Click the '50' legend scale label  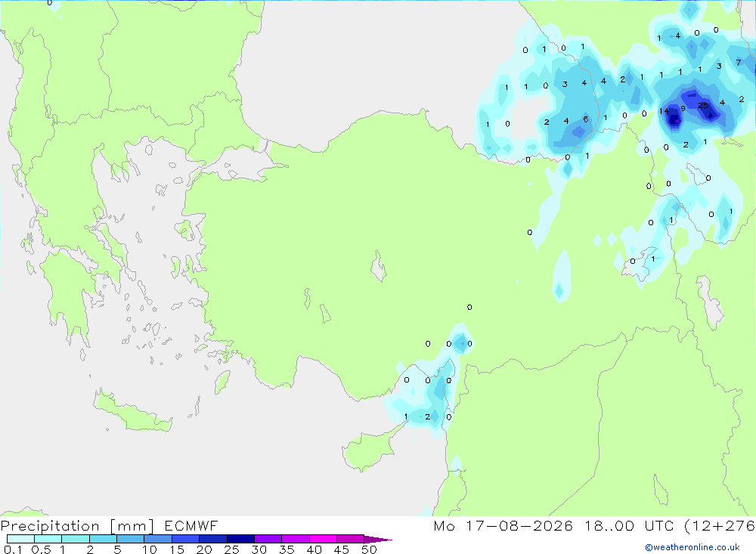click(x=369, y=549)
